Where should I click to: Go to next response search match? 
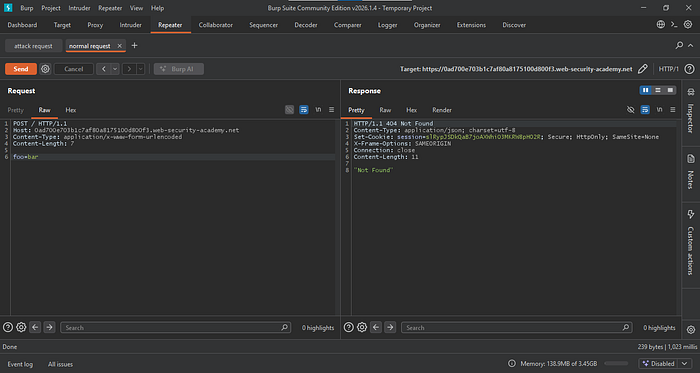pyautogui.click(x=391, y=327)
